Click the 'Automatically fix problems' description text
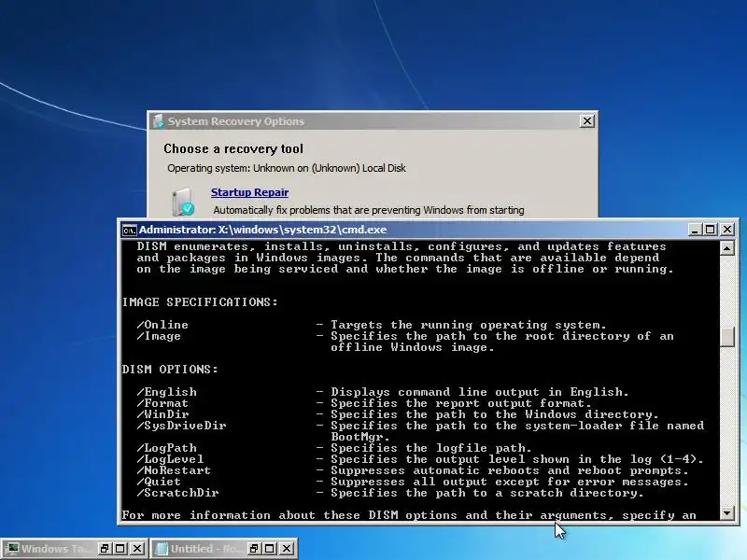The image size is (747, 560). pos(369,210)
